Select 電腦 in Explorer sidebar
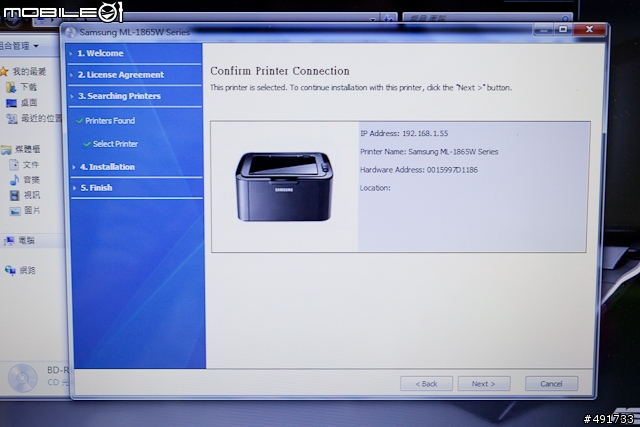 pyautogui.click(x=27, y=240)
